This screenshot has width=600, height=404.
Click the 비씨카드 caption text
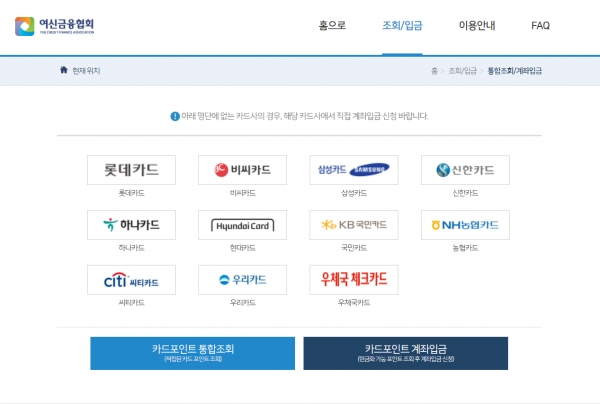click(x=242, y=193)
